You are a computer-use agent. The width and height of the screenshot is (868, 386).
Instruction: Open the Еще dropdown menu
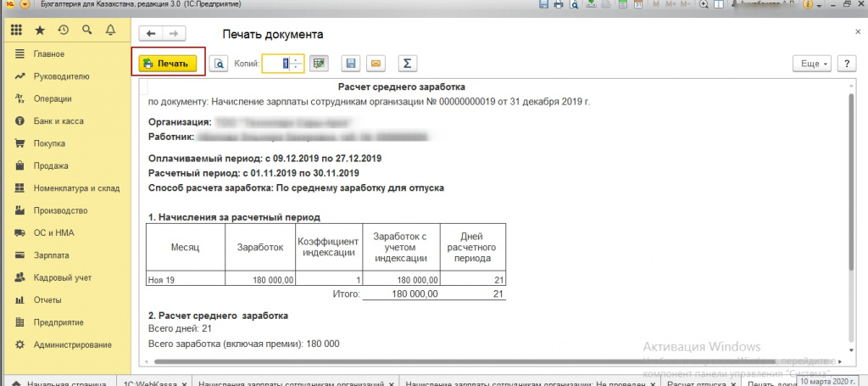pos(813,64)
